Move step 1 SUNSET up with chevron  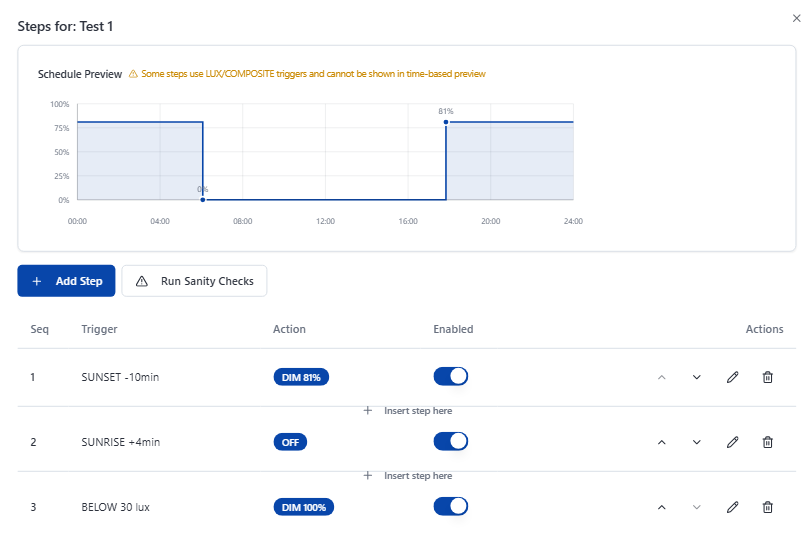pos(662,378)
